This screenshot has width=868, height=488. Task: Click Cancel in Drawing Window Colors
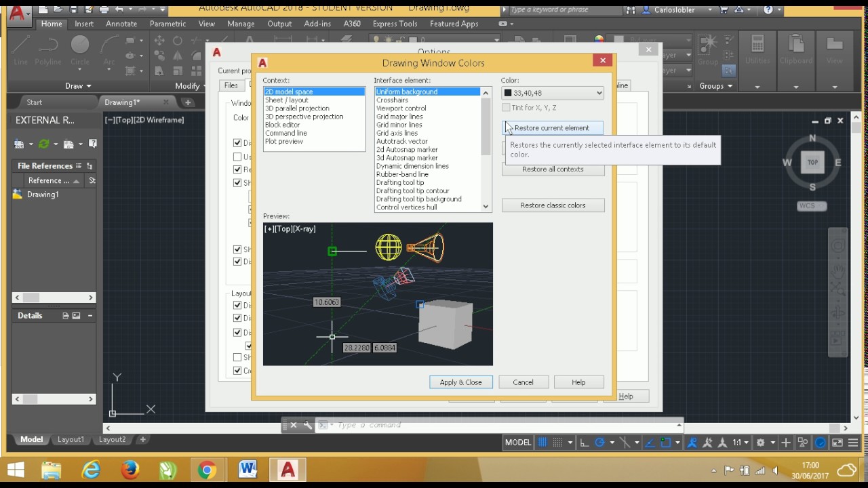[523, 382]
